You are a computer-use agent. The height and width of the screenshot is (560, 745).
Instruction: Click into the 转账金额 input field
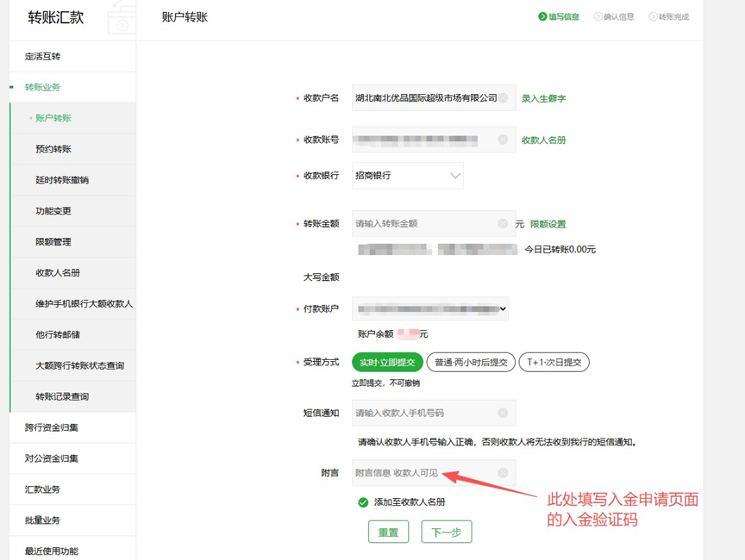(x=423, y=224)
